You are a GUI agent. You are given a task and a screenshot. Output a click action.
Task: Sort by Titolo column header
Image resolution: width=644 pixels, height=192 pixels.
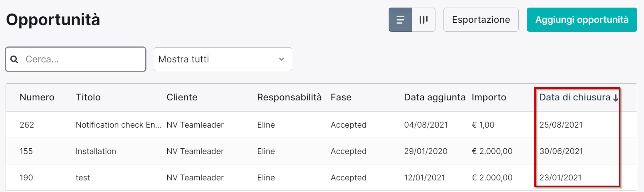point(88,97)
